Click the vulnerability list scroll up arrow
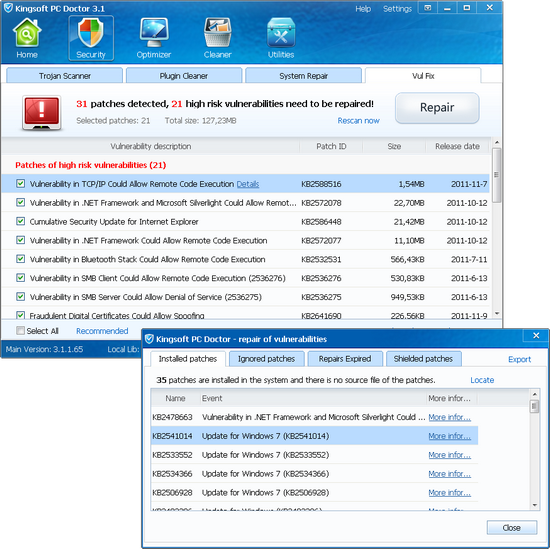The width and height of the screenshot is (550, 549). tap(496, 142)
